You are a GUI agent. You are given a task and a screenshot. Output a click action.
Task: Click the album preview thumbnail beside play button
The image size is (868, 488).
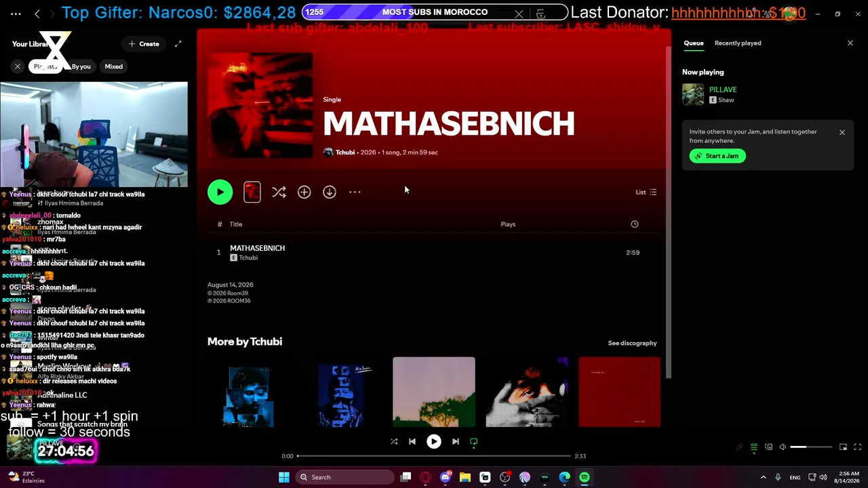point(252,192)
